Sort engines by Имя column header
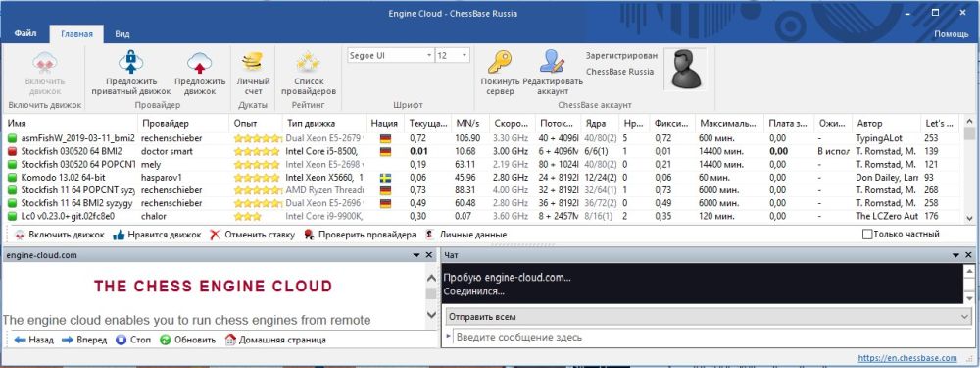The height and width of the screenshot is (368, 980). (x=70, y=124)
